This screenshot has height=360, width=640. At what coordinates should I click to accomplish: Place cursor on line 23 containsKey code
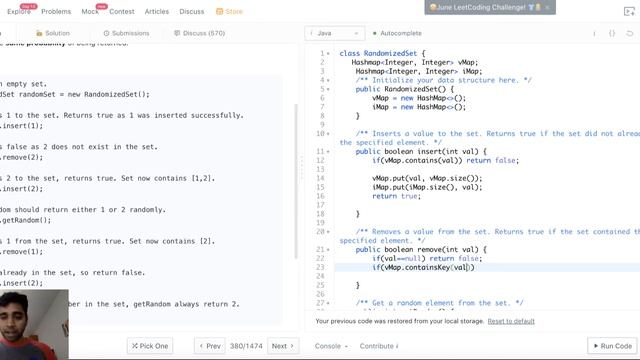tap(423, 268)
